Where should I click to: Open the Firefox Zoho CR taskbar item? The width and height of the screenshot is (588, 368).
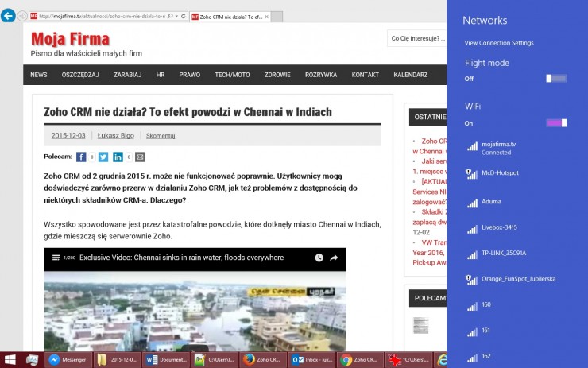[263, 360]
